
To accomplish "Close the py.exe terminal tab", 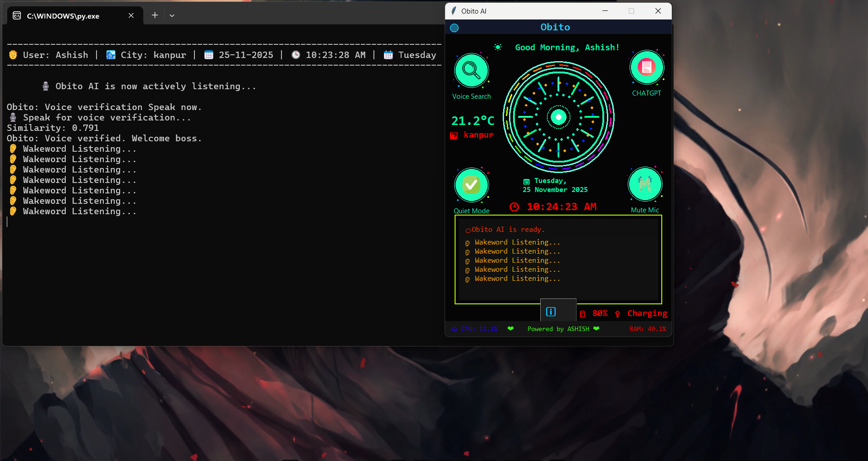I will click(131, 15).
